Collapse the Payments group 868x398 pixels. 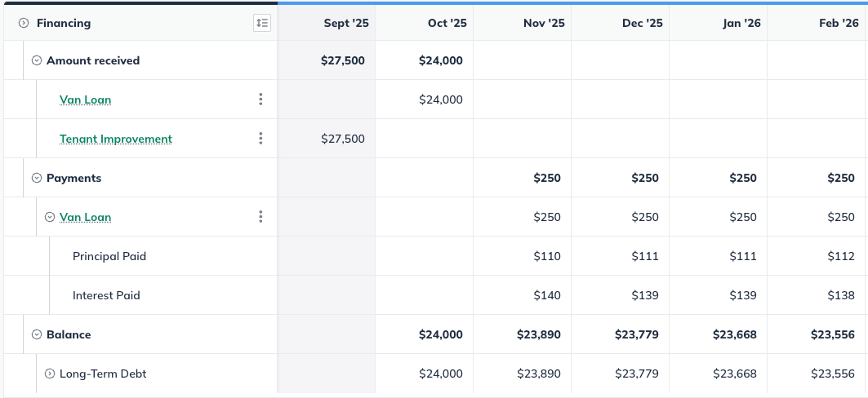pos(37,178)
